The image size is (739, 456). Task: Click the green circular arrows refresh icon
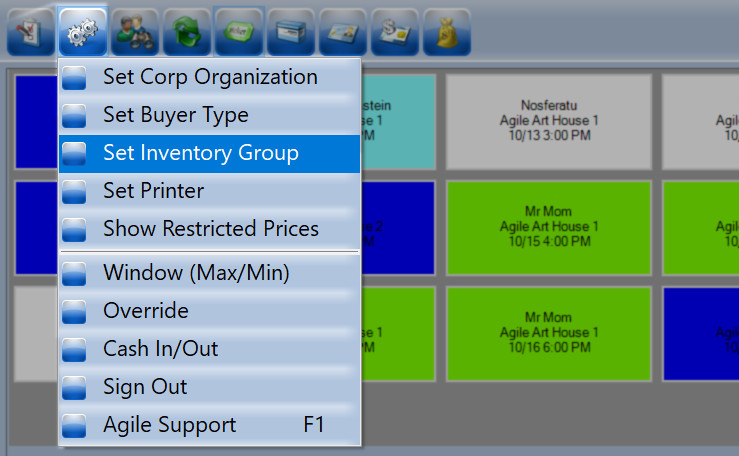pos(187,32)
